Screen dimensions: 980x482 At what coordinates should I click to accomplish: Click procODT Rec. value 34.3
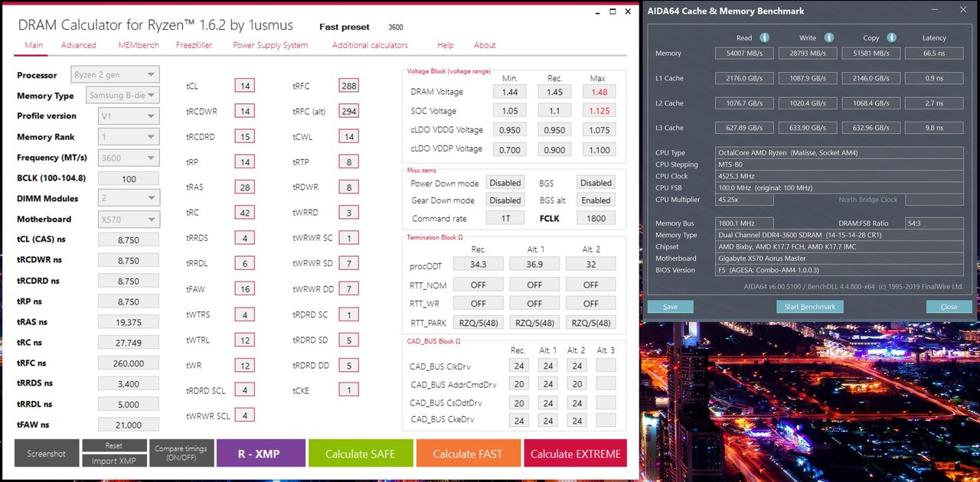[x=479, y=265]
